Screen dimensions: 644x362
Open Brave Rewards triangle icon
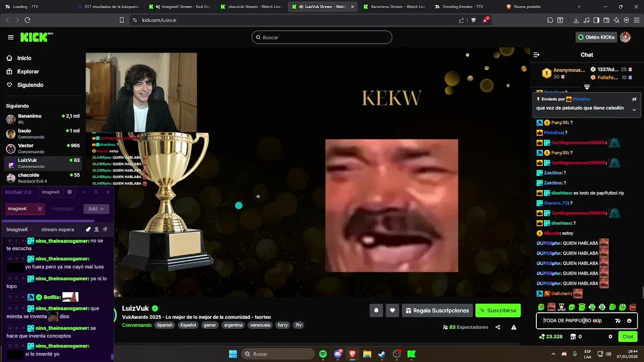point(485,20)
